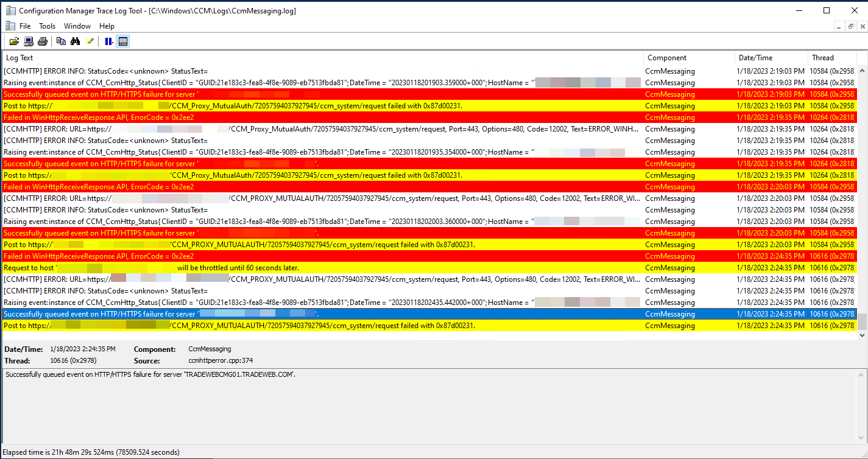Screen dimensions: 868x459
Task: Open the File menu
Action: (23, 26)
